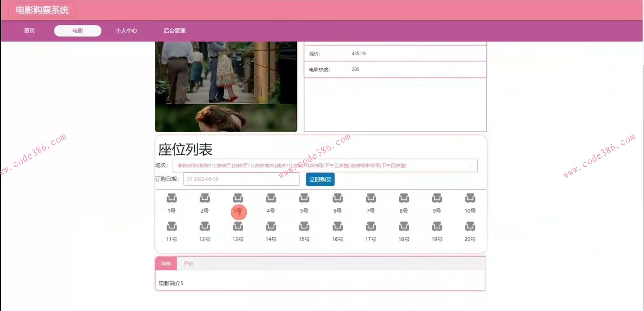Select seat 16号 icon

(x=338, y=226)
